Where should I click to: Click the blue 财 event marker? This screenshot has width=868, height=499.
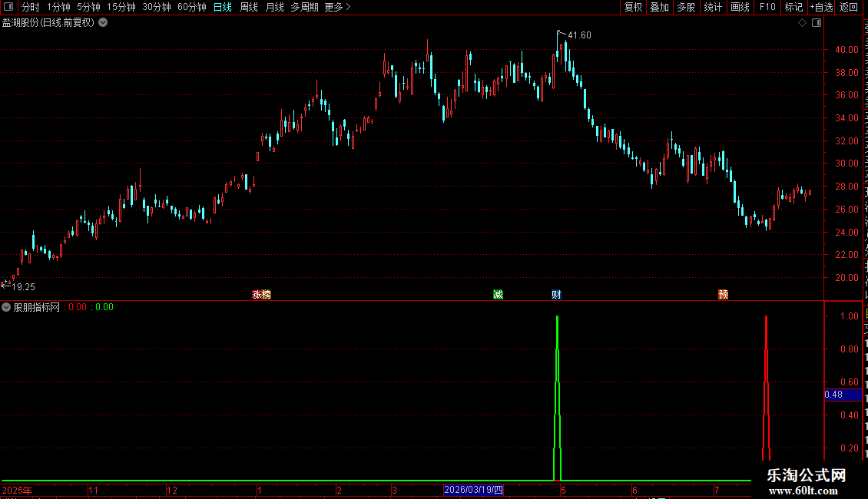(556, 294)
